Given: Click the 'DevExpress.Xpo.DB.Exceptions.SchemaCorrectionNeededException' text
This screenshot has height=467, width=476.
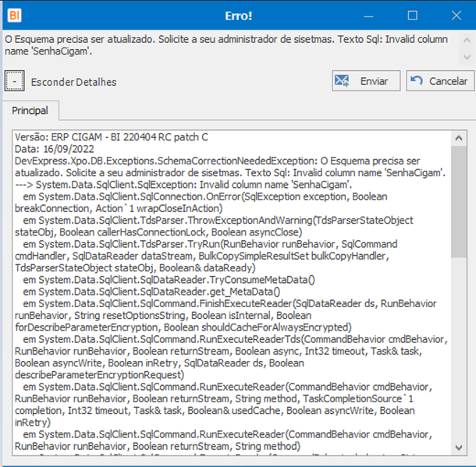Looking at the screenshot, I should (x=166, y=161).
